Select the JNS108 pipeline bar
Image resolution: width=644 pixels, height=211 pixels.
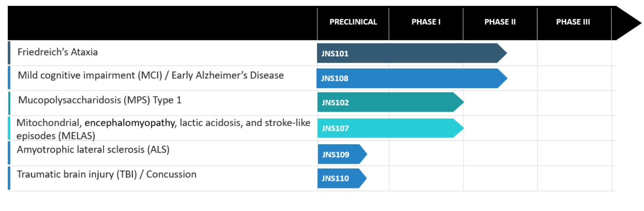411,78
